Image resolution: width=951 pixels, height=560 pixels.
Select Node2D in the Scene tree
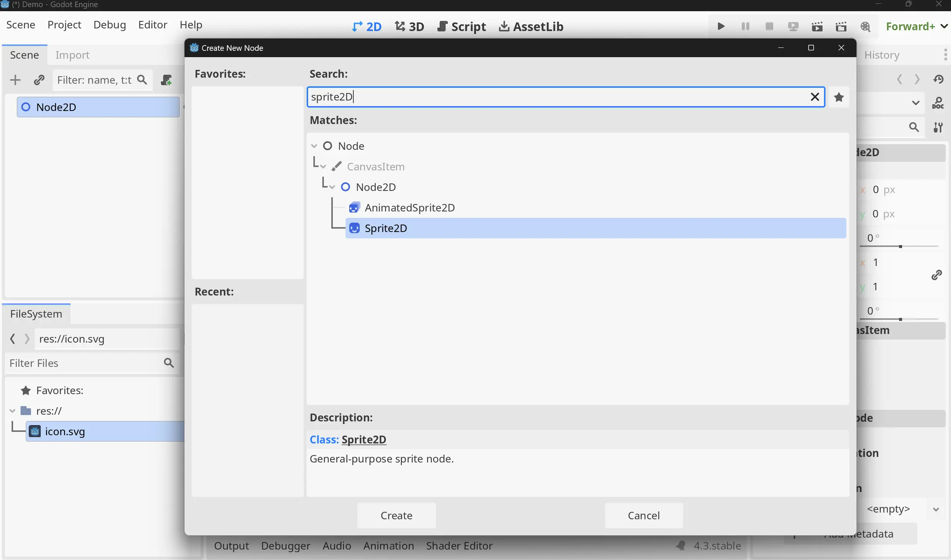coord(98,107)
